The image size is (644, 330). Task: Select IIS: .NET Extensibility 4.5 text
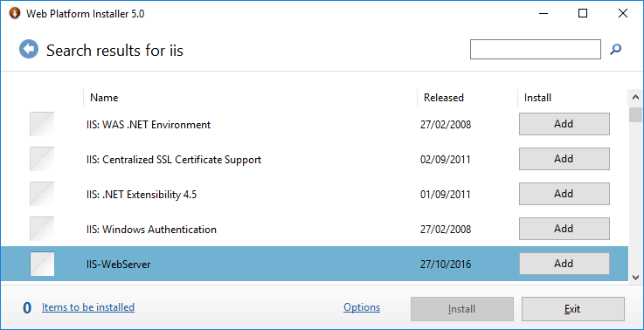point(142,195)
